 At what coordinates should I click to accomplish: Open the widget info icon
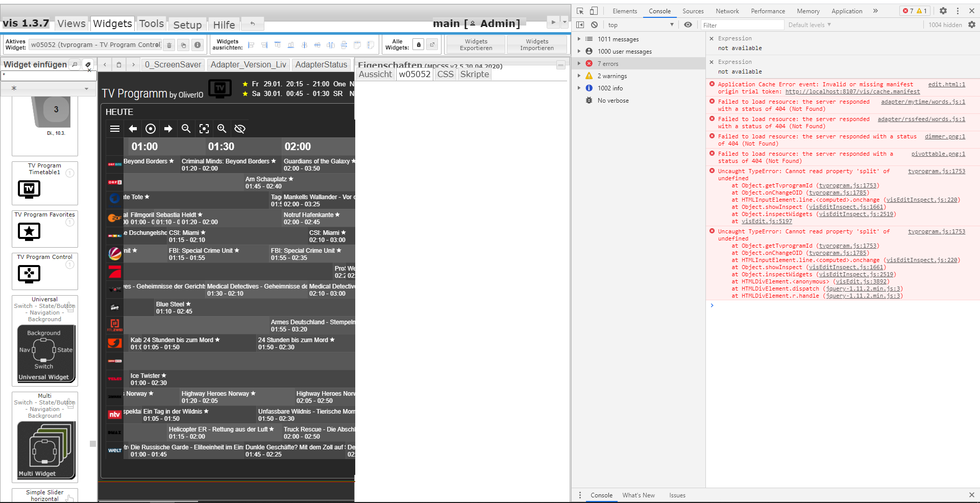[x=198, y=45]
